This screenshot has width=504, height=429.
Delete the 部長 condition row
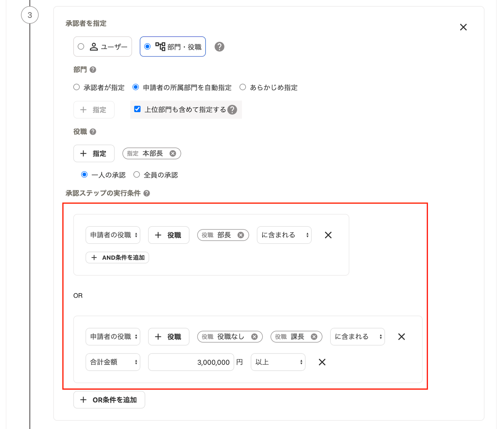coord(328,235)
